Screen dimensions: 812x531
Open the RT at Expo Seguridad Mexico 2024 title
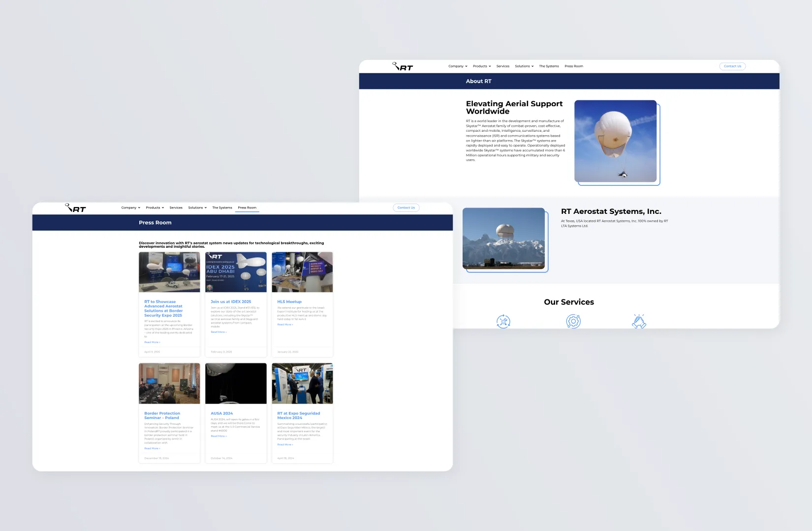pyautogui.click(x=299, y=415)
